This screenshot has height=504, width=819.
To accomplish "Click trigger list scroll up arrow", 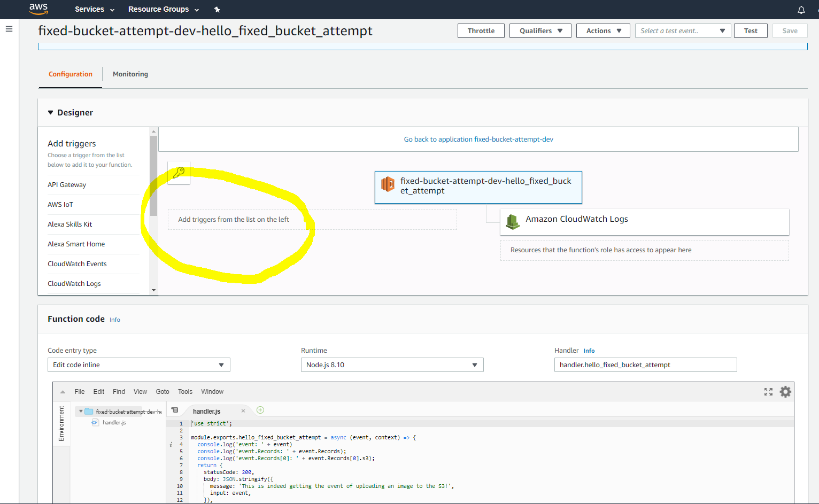I will [x=153, y=131].
